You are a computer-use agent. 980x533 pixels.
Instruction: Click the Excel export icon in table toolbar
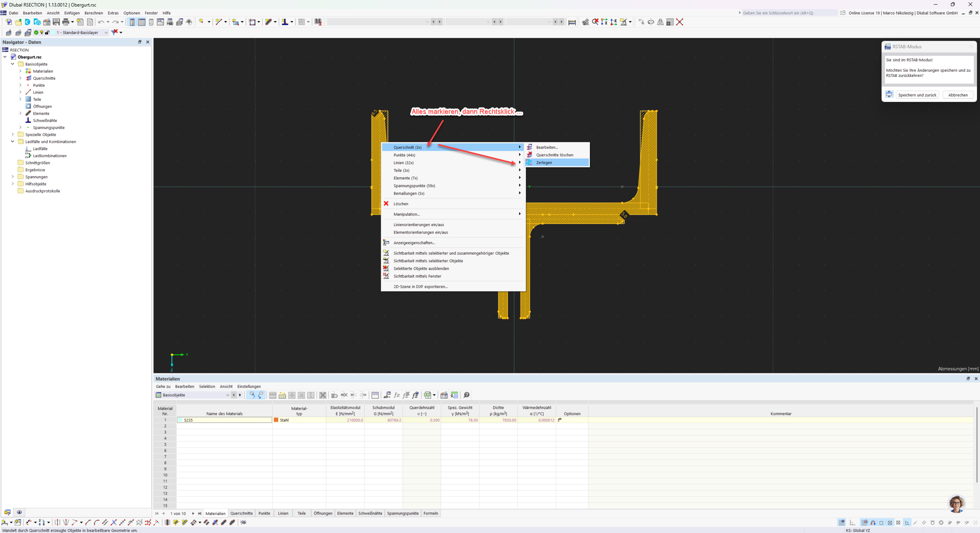coord(428,395)
